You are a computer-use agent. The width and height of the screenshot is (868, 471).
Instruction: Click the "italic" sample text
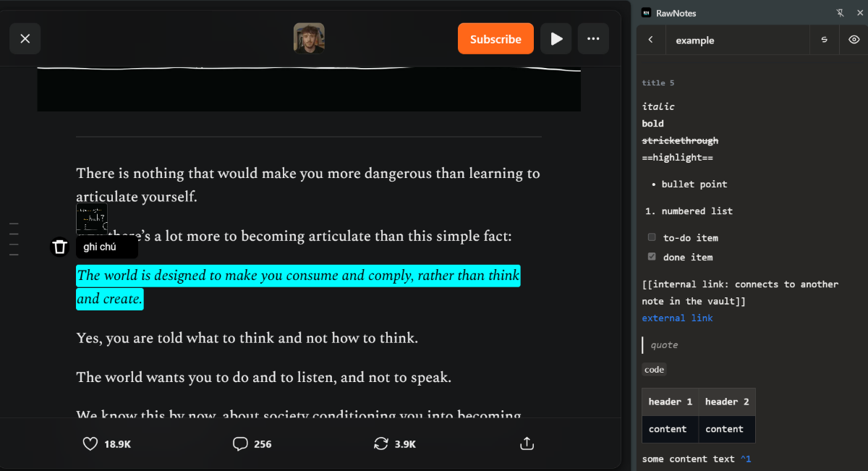[658, 106]
